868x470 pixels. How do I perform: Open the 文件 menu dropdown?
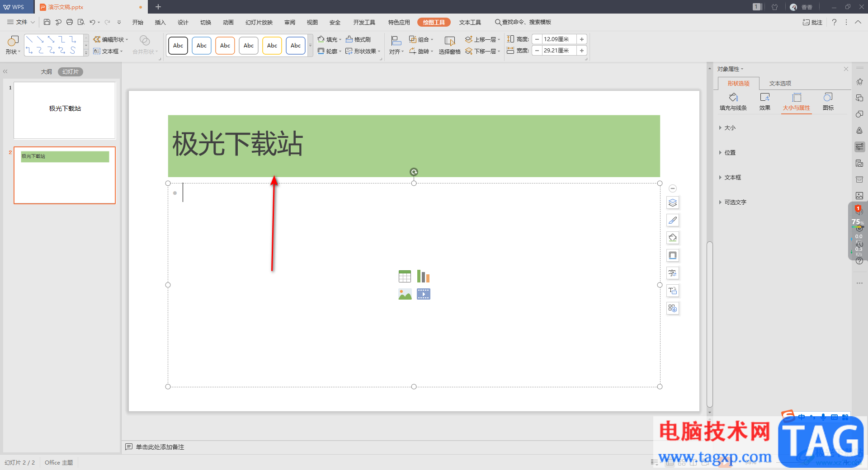coord(21,22)
